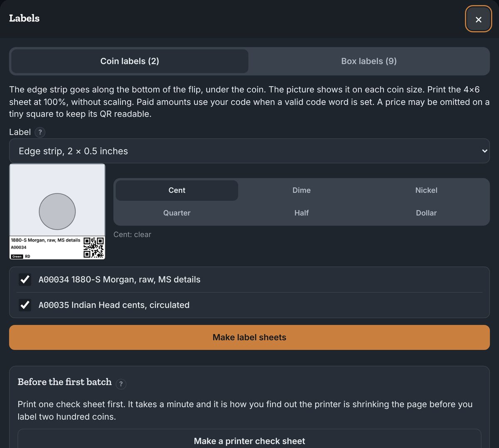The width and height of the screenshot is (499, 448).
Task: Select the Cent coin size
Action: (x=177, y=190)
